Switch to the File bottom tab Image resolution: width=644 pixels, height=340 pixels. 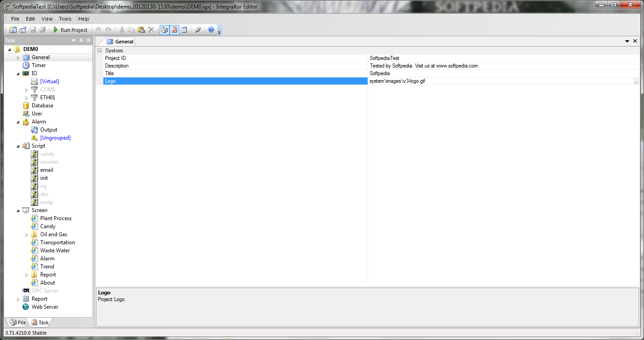coord(18,322)
